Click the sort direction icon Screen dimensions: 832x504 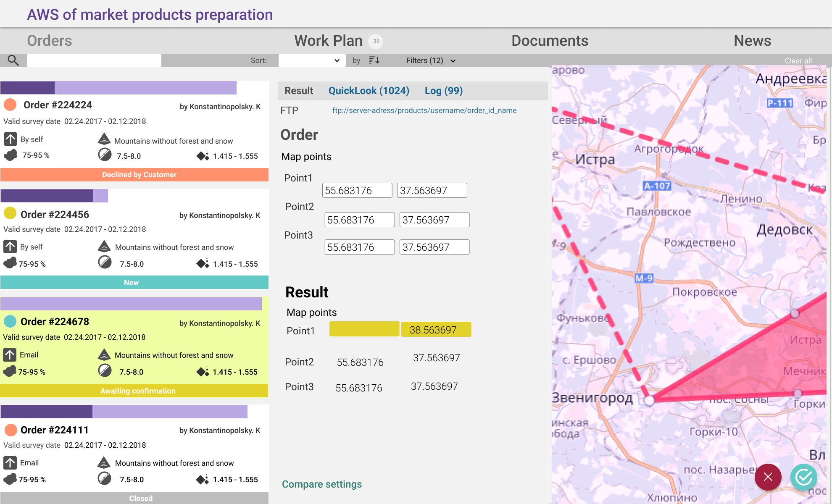[374, 60]
